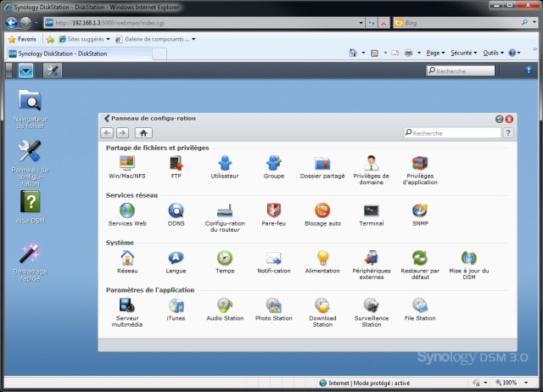Open Audio Station settings
This screenshot has width=543, height=392.
click(225, 309)
